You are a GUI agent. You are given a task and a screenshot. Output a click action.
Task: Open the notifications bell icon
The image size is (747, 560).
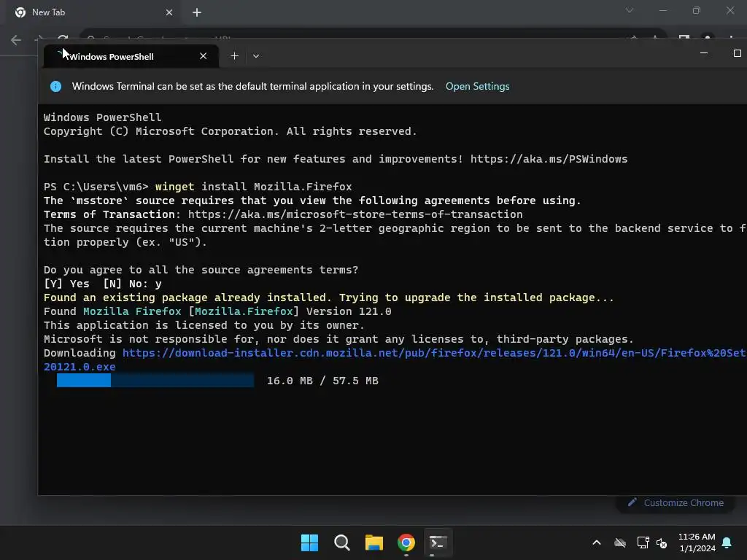click(x=727, y=542)
